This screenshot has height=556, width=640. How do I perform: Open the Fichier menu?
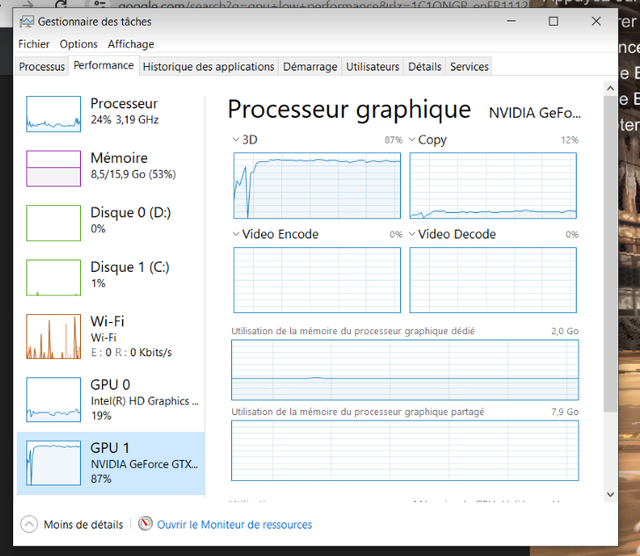coord(34,44)
